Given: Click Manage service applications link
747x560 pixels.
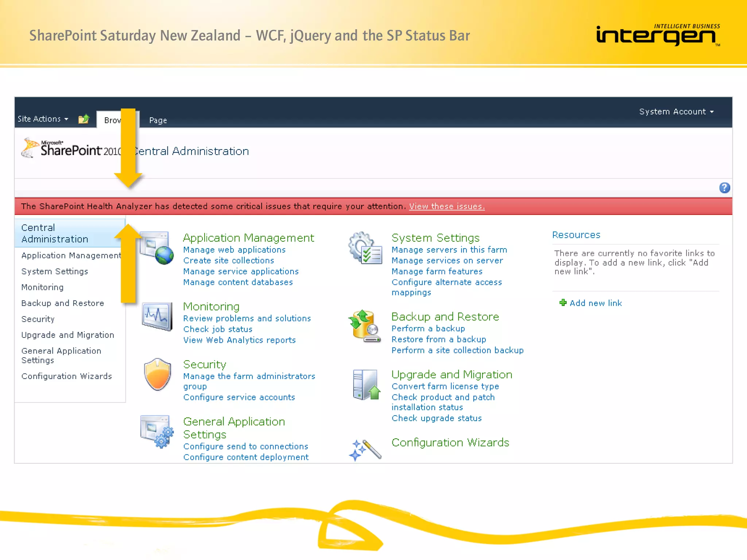Looking at the screenshot, I should click(241, 272).
